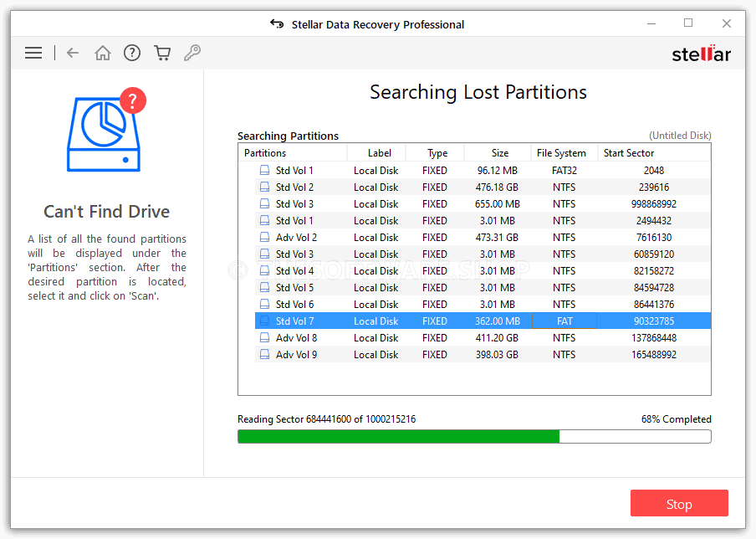Click the 476.18 GB size cell
Screen dimensions: 756x539
[497, 187]
